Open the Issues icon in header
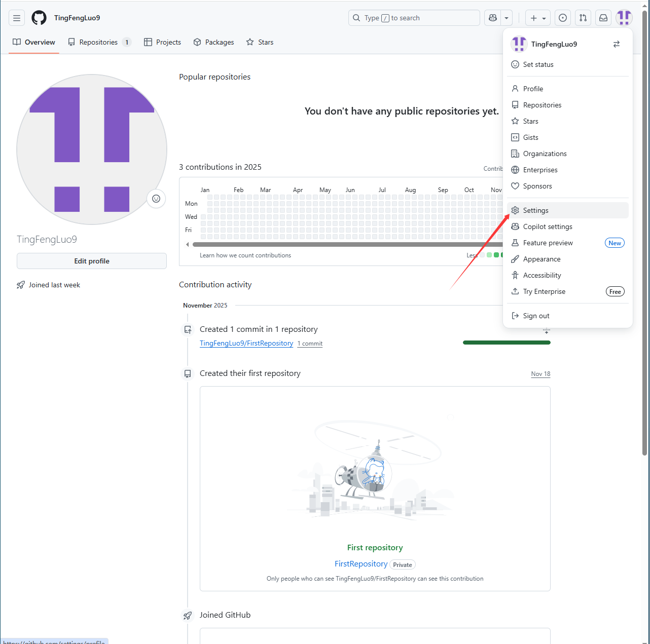Screen dimensions: 650x644 563,18
